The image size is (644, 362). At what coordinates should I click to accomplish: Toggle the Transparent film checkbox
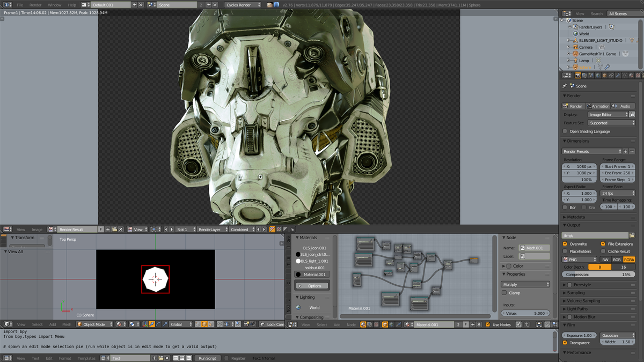point(565,343)
